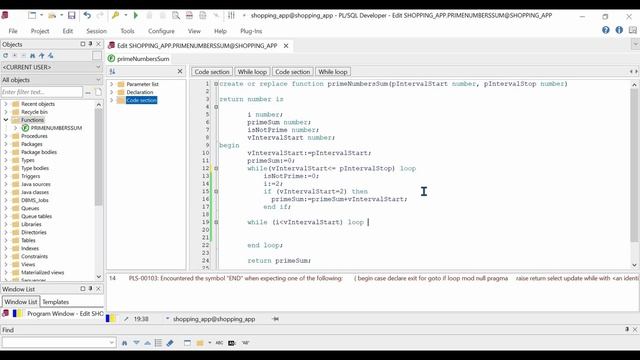The width and height of the screenshot is (640, 360).
Task: Select the Triggers folder in Objects tree
Action: 31,176
